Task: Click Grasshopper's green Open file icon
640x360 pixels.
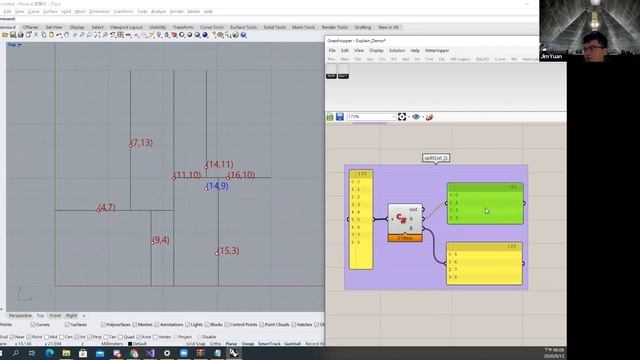Action: tap(330, 117)
